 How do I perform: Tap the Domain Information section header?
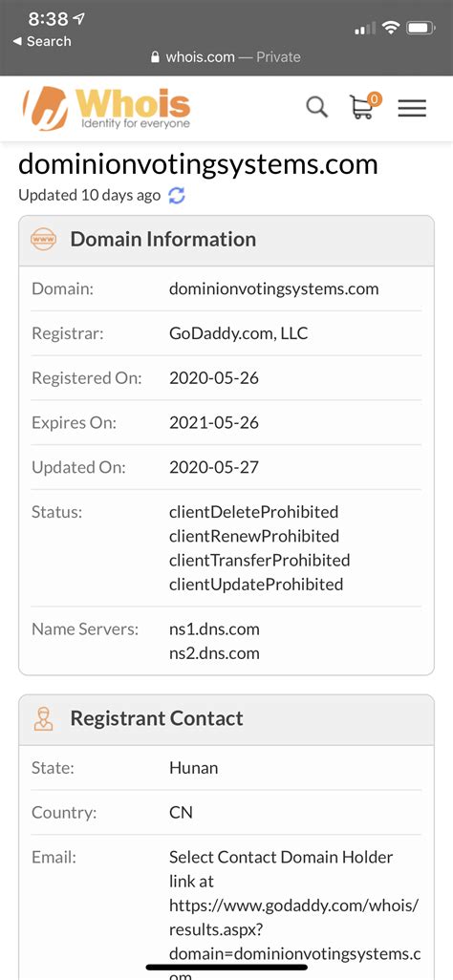[x=226, y=241]
